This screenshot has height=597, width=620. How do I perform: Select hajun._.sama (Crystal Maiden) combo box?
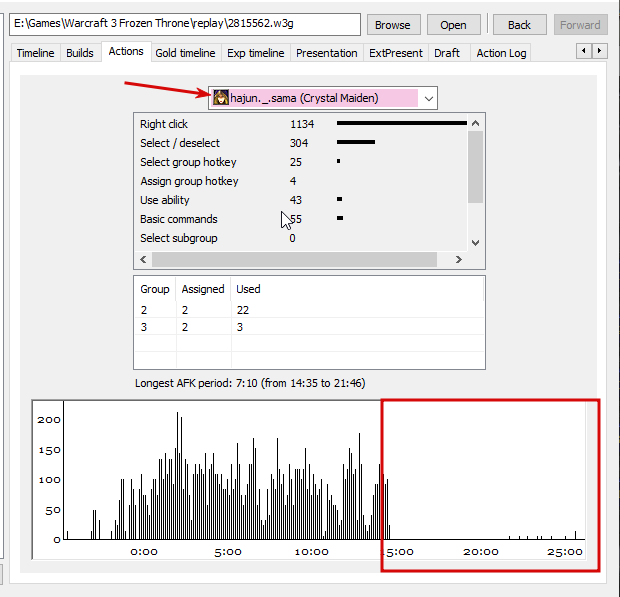tap(323, 98)
